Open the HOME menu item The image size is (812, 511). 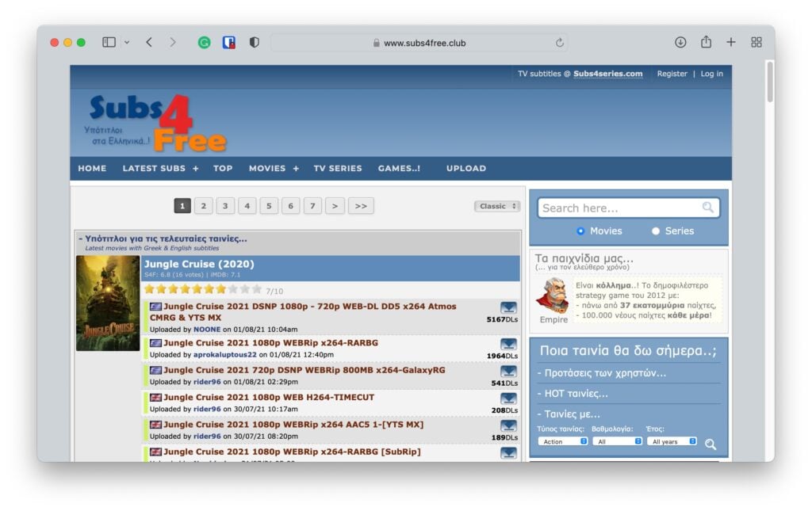point(92,168)
